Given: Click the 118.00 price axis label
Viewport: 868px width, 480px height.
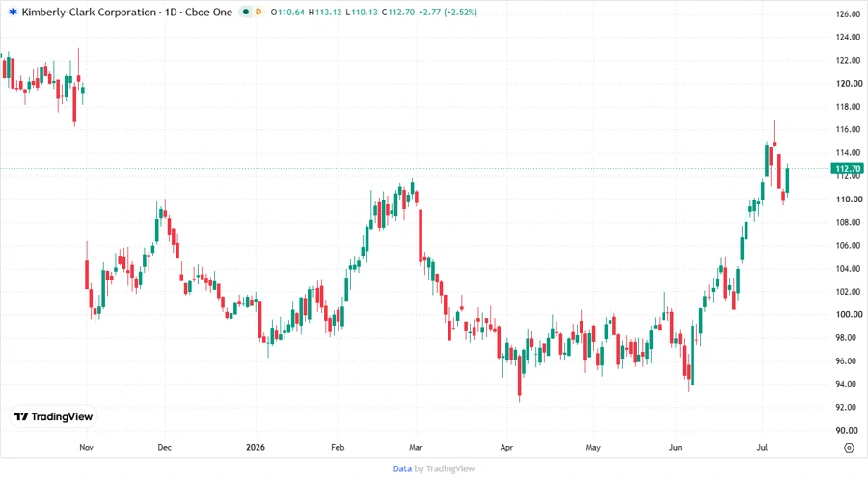Looking at the screenshot, I should click(x=848, y=107).
